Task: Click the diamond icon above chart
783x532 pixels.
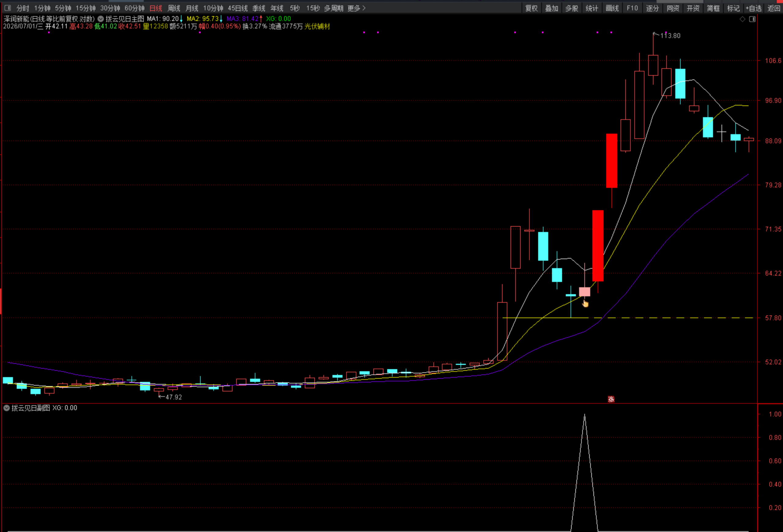Action: click(742, 19)
